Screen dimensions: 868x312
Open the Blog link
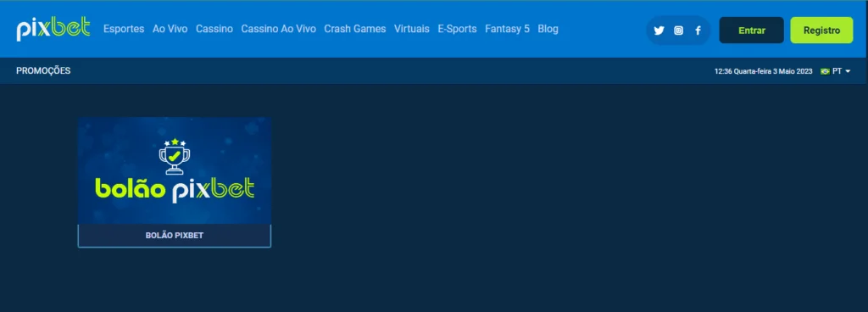548,29
